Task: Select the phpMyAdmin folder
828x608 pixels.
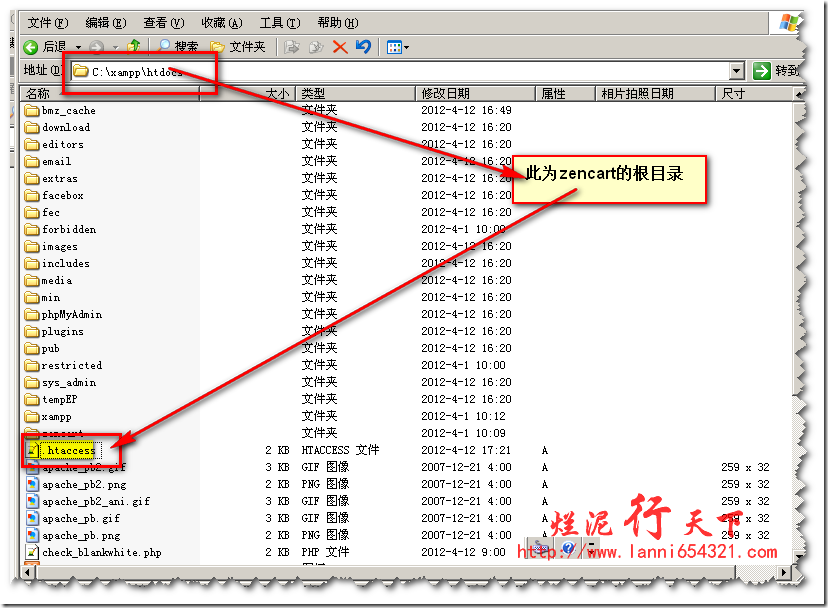Action: pyautogui.click(x=71, y=314)
